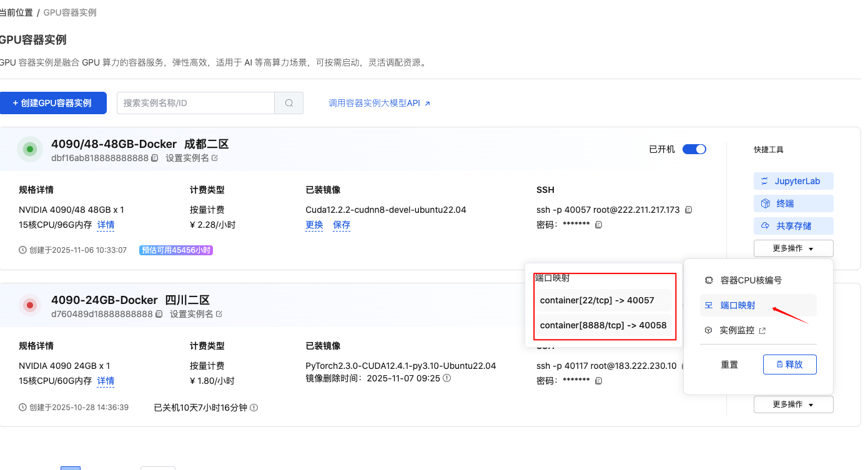Expand 更多操作 dropdown for second instance
Screen dimensions: 868x470
point(793,404)
